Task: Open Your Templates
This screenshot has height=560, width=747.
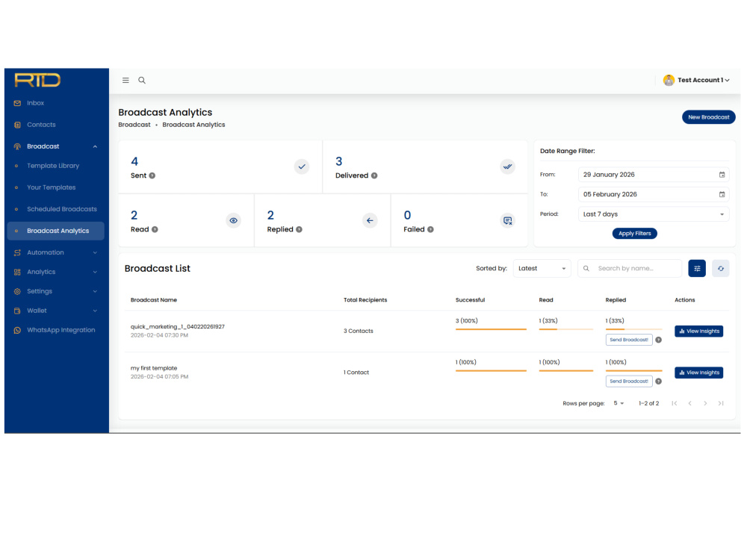Action: 55,187
